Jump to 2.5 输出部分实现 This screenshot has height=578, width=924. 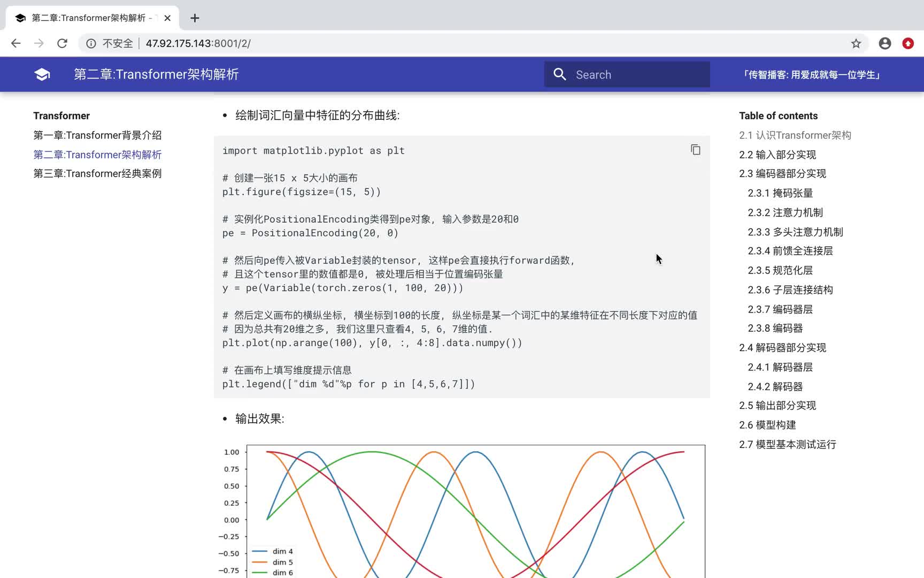(x=777, y=406)
